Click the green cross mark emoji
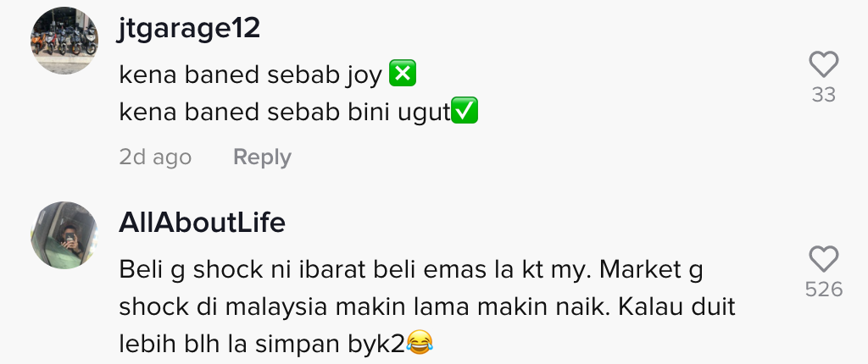This screenshot has height=364, width=868. point(403,74)
